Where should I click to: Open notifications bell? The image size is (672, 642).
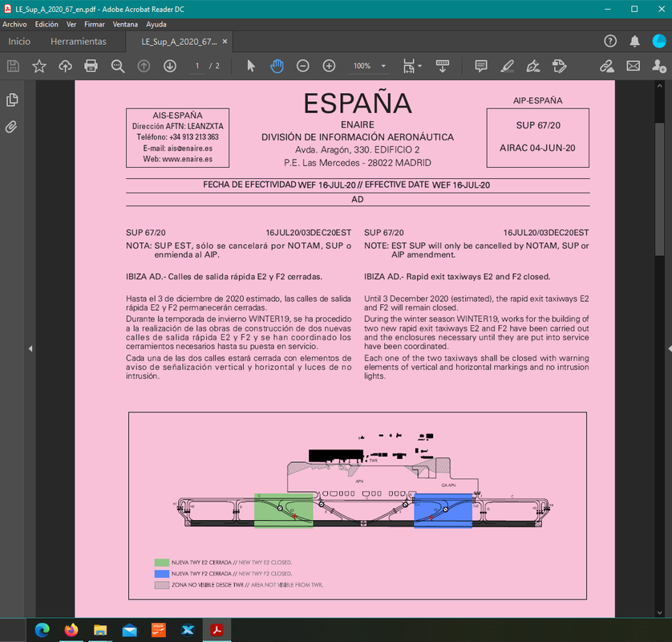(x=635, y=41)
